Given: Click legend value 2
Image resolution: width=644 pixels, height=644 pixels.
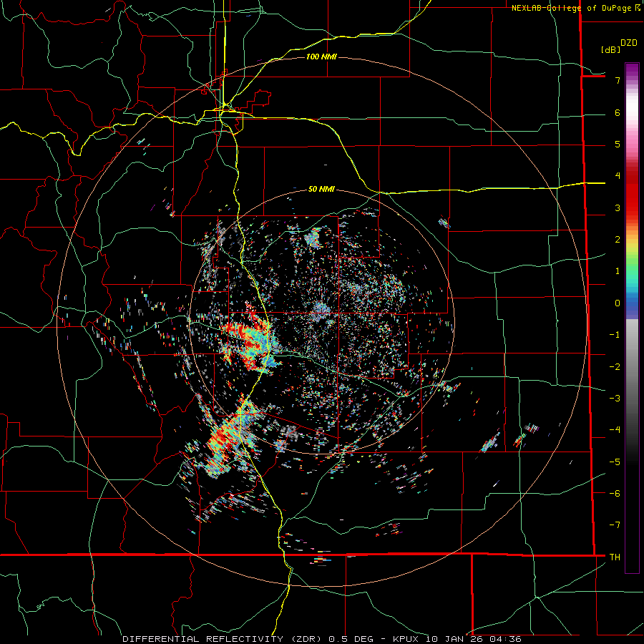Looking at the screenshot, I should (x=618, y=240).
